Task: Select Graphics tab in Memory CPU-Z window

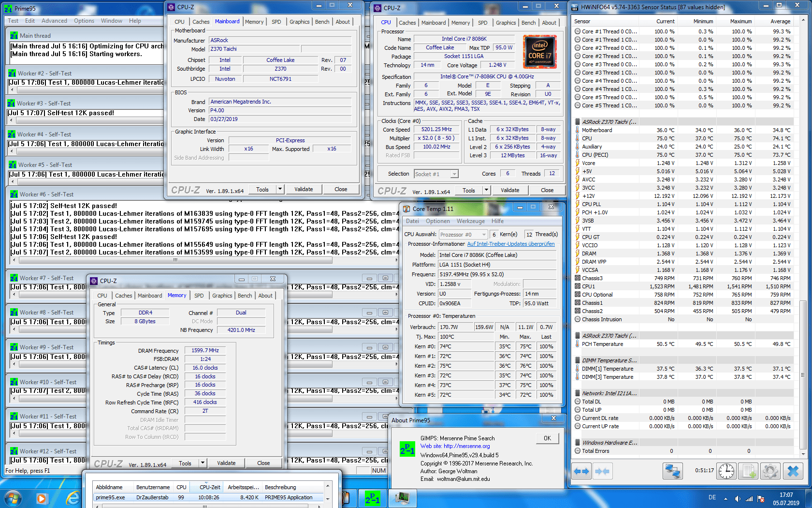Action: (222, 296)
